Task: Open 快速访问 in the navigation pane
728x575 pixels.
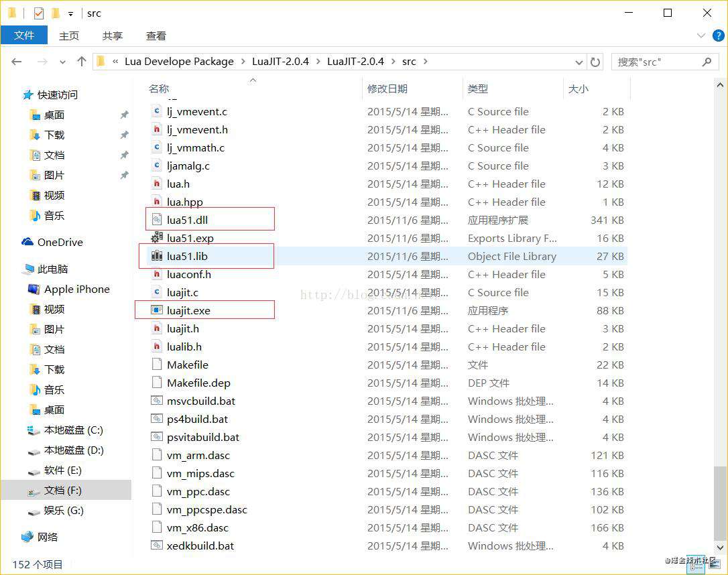Action: [x=57, y=94]
